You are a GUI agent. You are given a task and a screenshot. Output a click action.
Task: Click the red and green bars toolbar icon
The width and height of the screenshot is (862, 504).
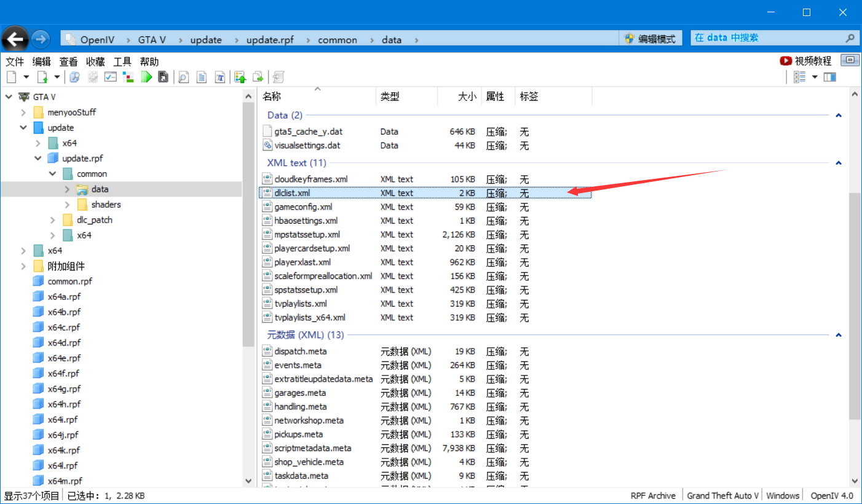click(129, 77)
